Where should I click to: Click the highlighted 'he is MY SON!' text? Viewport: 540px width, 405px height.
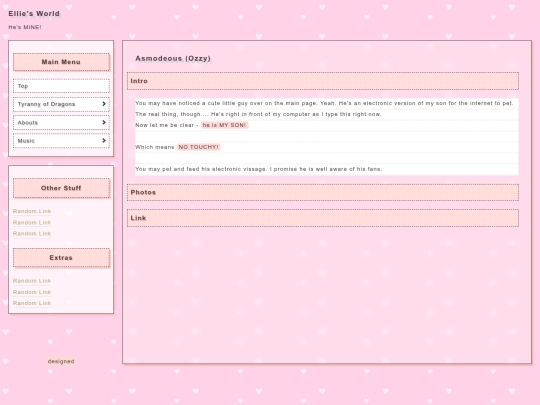tap(224, 125)
